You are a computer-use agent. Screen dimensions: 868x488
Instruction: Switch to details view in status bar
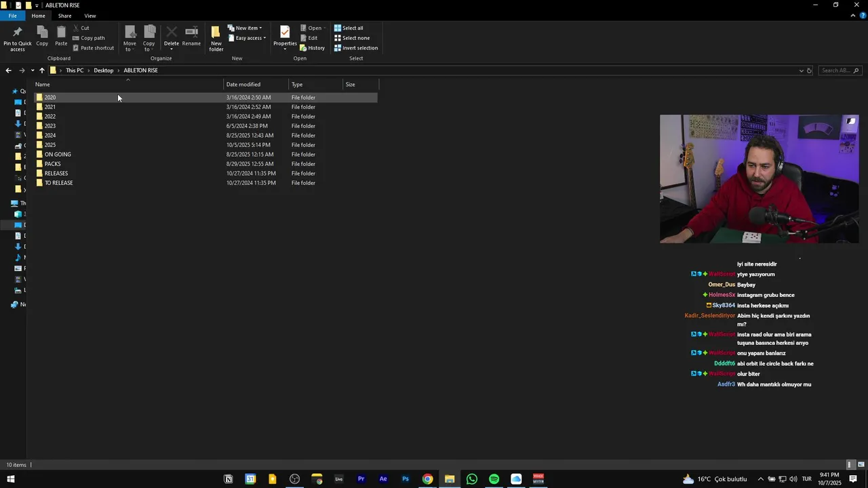point(850,465)
